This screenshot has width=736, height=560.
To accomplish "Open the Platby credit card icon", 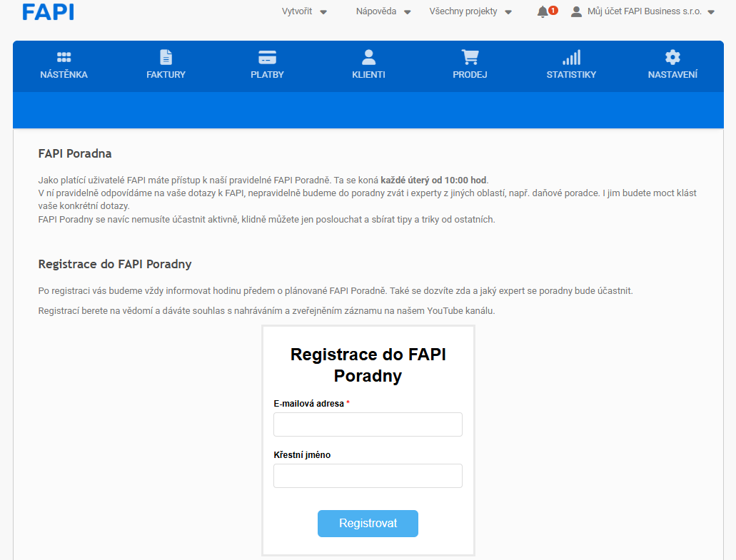I will pos(267,57).
